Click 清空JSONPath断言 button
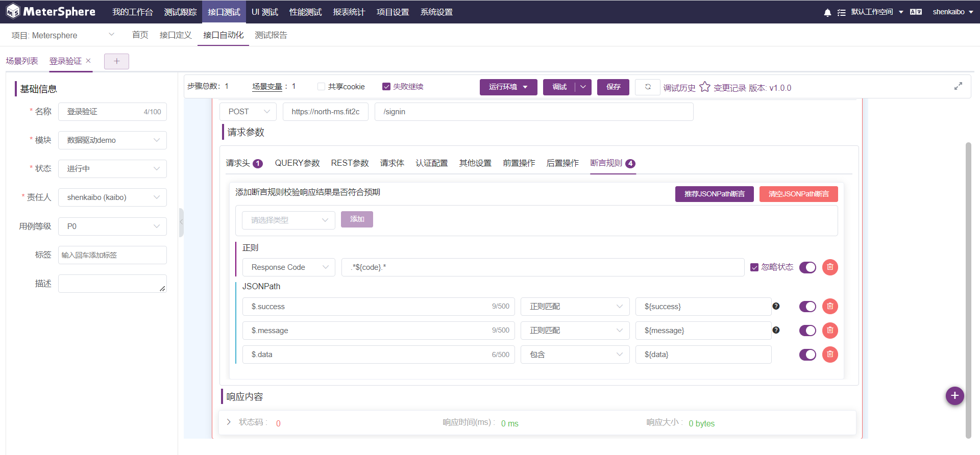The height and width of the screenshot is (455, 980). (x=799, y=194)
